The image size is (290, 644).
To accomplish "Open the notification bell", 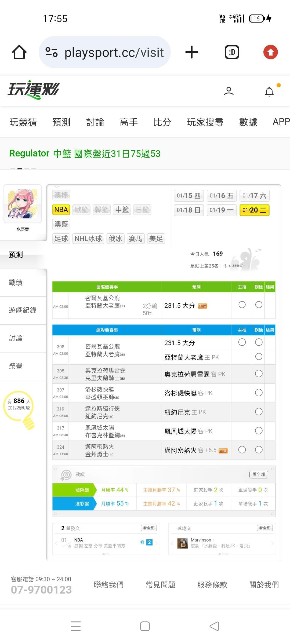I will coord(269,91).
